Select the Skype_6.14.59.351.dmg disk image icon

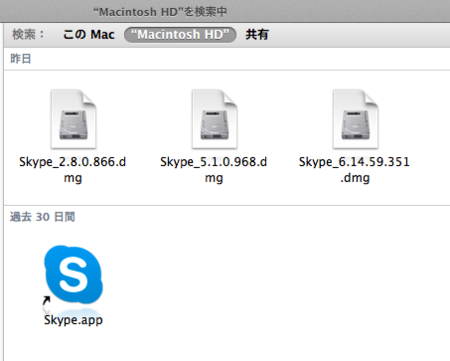[x=355, y=119]
